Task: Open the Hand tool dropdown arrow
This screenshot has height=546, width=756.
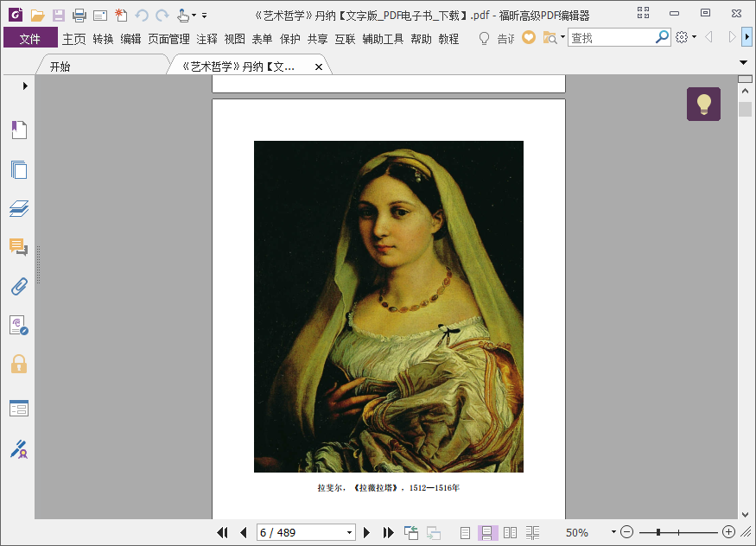Action: [194, 16]
